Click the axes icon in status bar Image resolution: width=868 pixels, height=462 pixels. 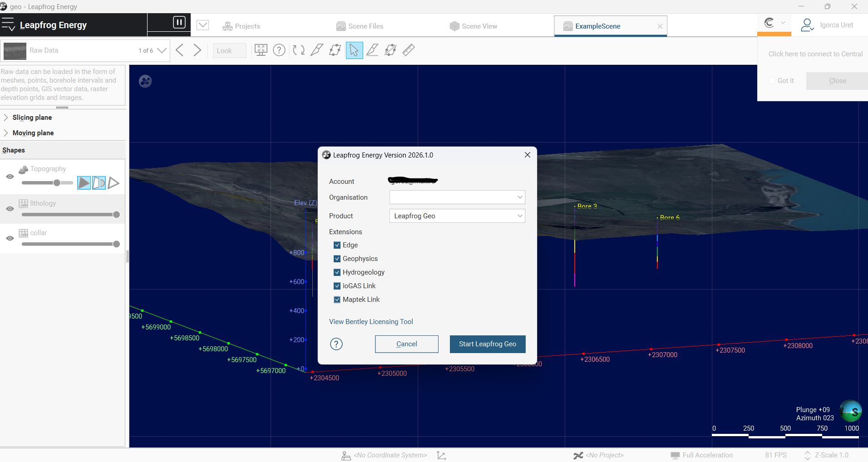point(441,455)
